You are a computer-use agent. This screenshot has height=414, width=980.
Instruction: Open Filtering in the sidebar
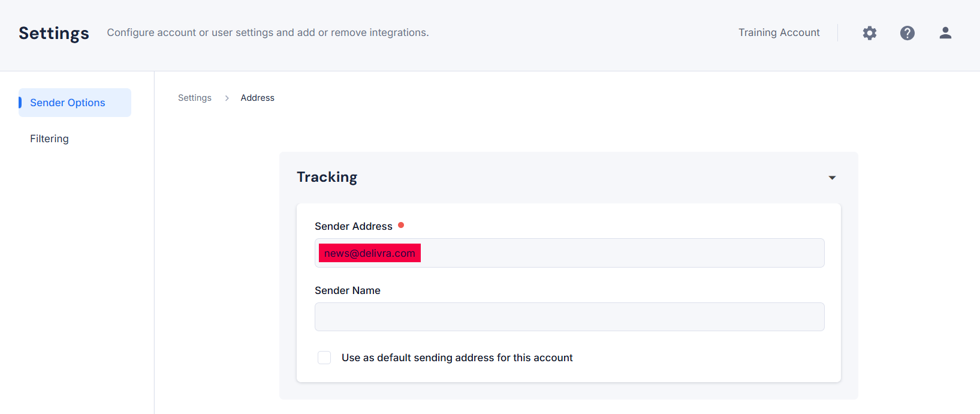(49, 139)
